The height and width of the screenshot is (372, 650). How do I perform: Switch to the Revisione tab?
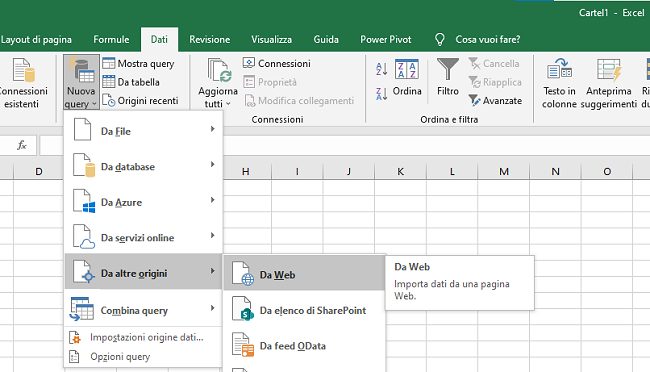(209, 39)
